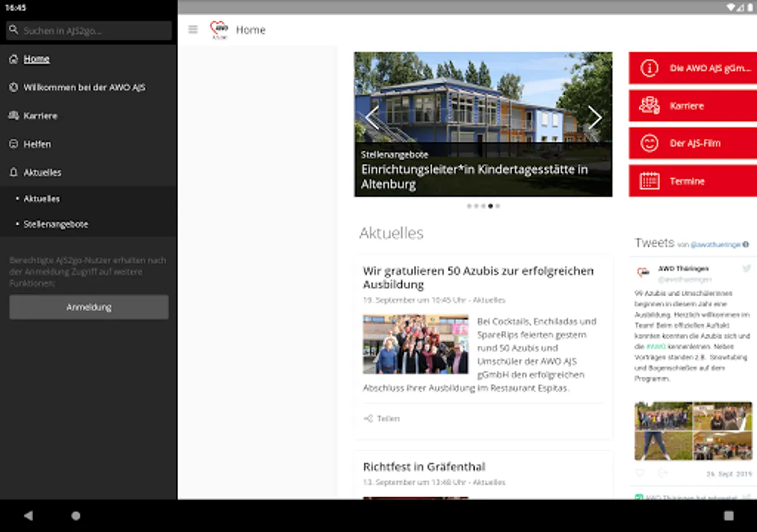Click the #AWO hashtag in tweet
The width and height of the screenshot is (757, 532).
tap(656, 346)
